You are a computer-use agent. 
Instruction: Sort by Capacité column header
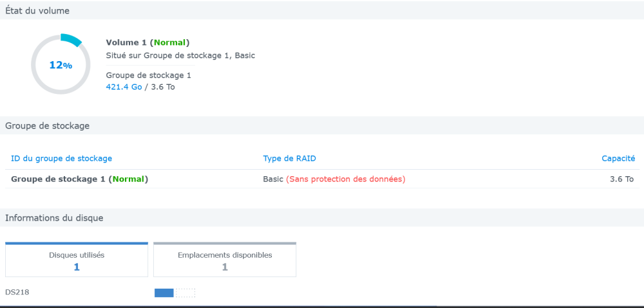tap(618, 158)
